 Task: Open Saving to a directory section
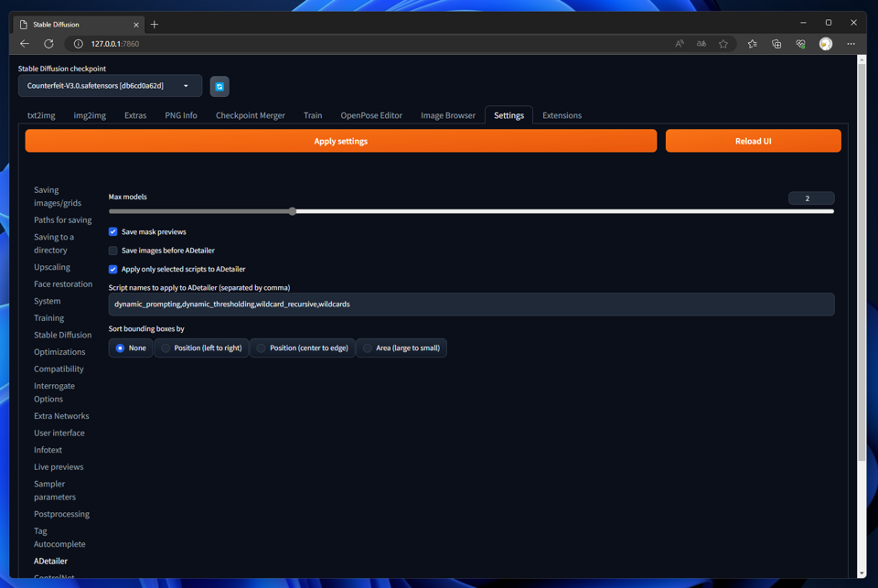[54, 243]
